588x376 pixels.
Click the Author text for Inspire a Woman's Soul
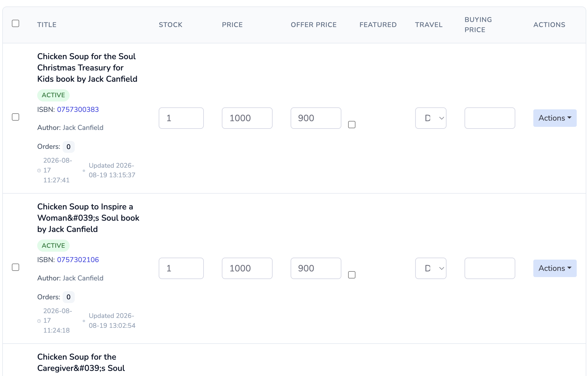click(x=70, y=278)
